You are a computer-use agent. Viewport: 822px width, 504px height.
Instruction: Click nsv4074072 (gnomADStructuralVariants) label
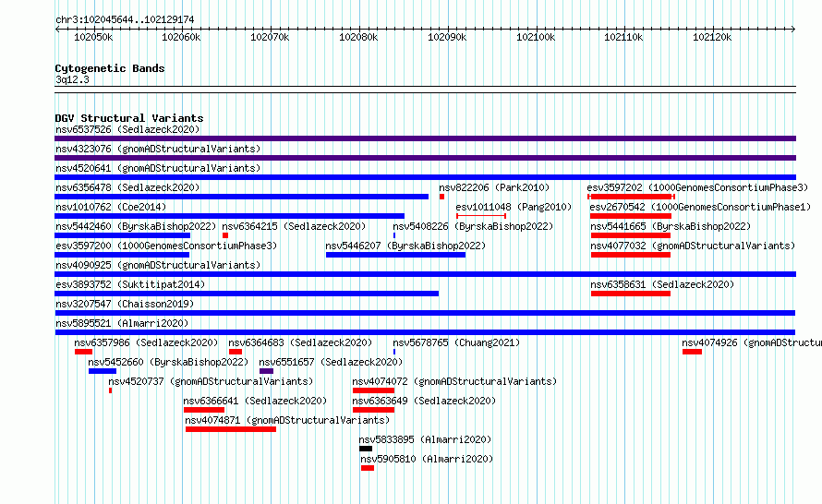click(x=454, y=381)
